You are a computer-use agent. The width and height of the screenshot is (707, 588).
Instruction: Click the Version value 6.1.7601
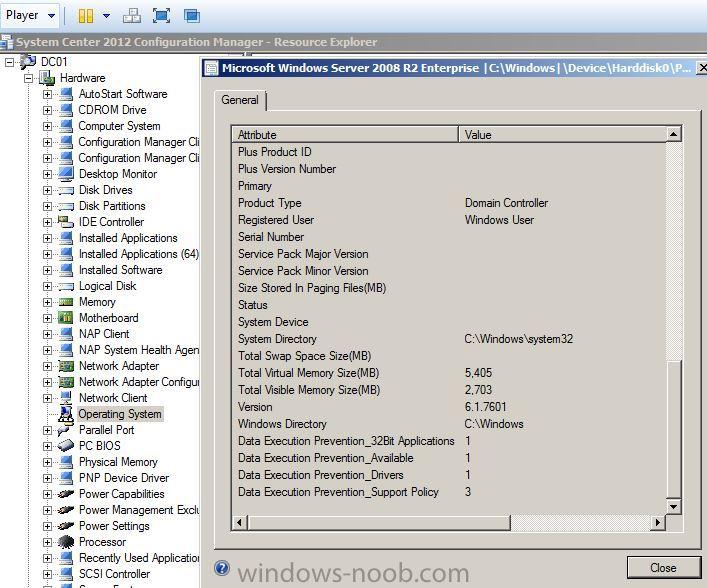tap(485, 407)
